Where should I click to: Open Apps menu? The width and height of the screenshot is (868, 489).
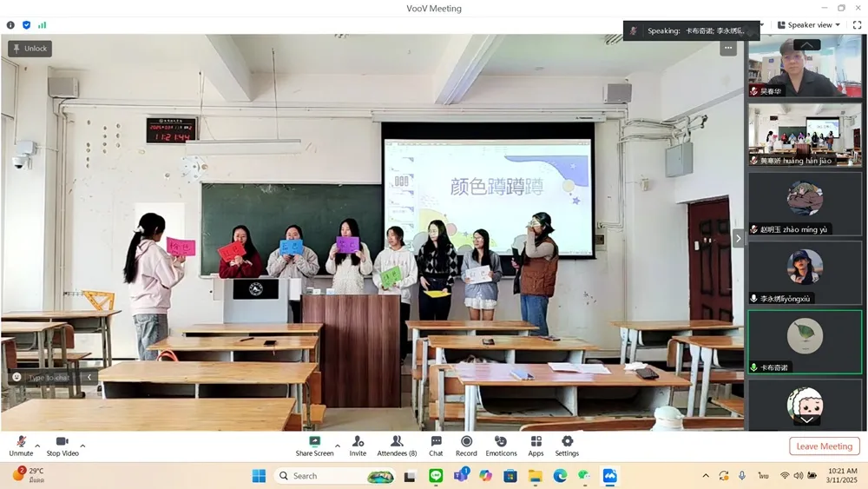point(536,446)
